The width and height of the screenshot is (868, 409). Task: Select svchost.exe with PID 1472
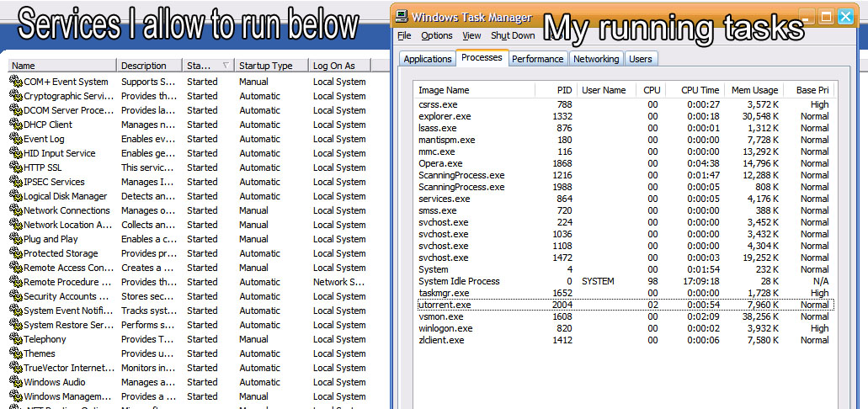click(x=624, y=258)
